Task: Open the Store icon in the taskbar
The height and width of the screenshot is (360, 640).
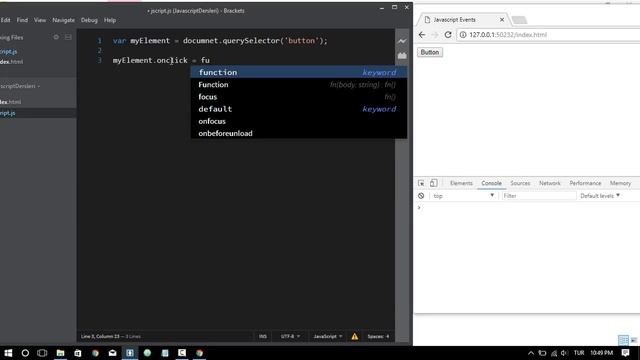Action: click(78, 353)
